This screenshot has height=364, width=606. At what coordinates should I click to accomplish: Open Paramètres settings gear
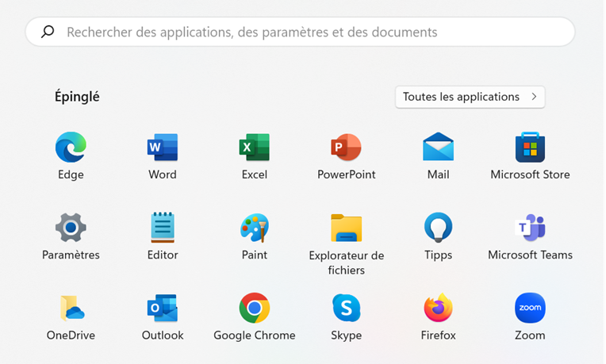pyautogui.click(x=71, y=228)
